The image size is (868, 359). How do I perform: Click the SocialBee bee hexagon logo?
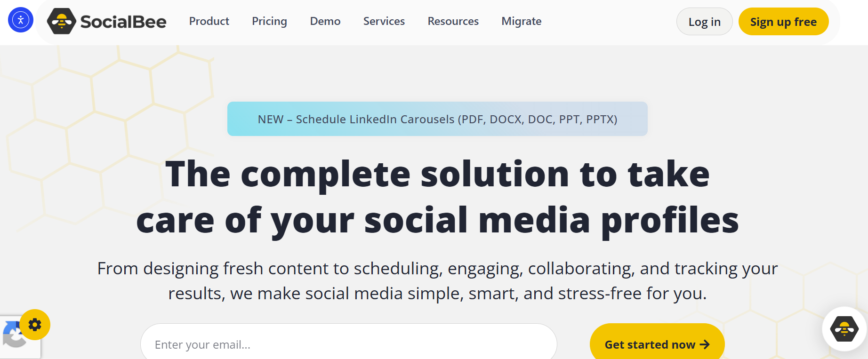[62, 20]
